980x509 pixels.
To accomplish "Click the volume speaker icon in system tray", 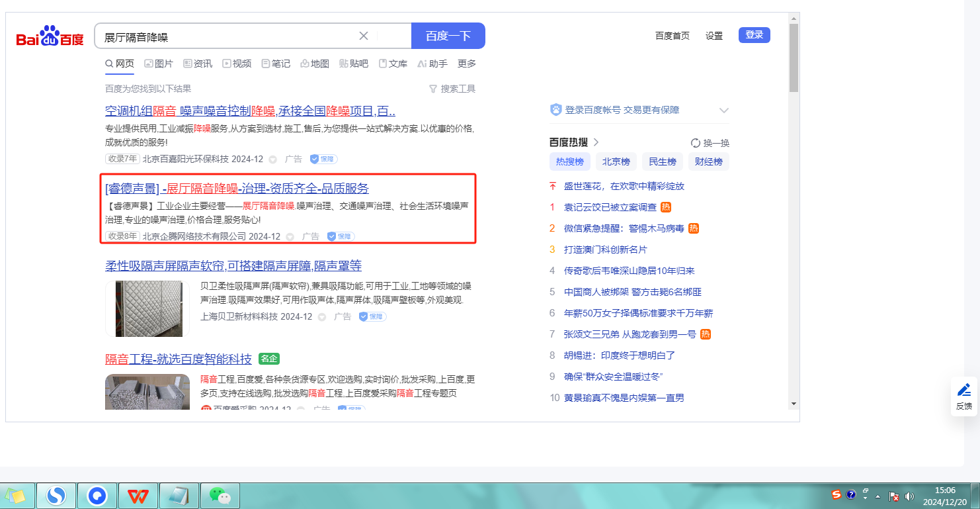I will [909, 496].
